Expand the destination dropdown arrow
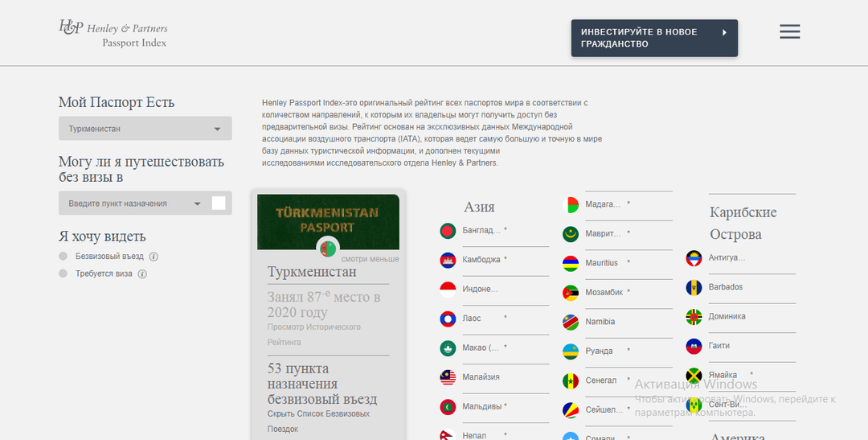The height and width of the screenshot is (440, 868). 197,204
